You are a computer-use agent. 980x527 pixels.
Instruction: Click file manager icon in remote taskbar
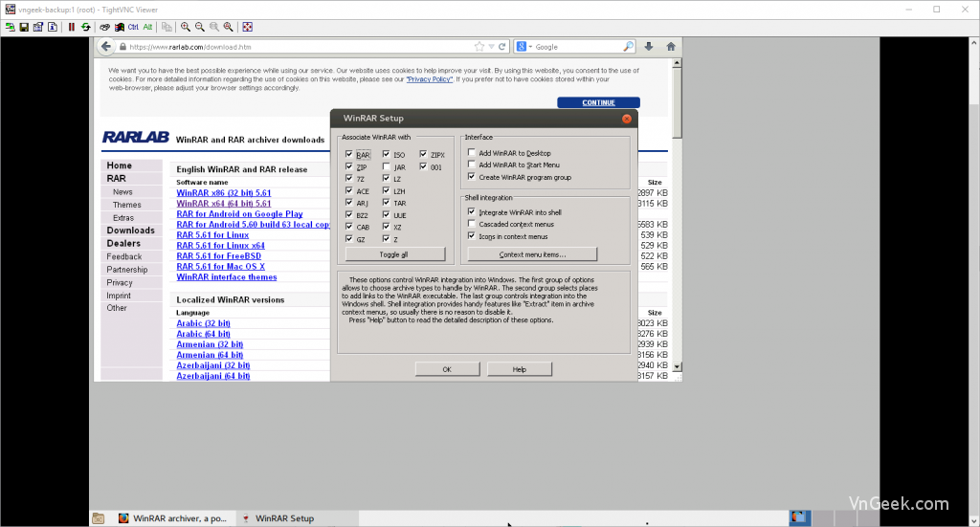[x=99, y=518]
